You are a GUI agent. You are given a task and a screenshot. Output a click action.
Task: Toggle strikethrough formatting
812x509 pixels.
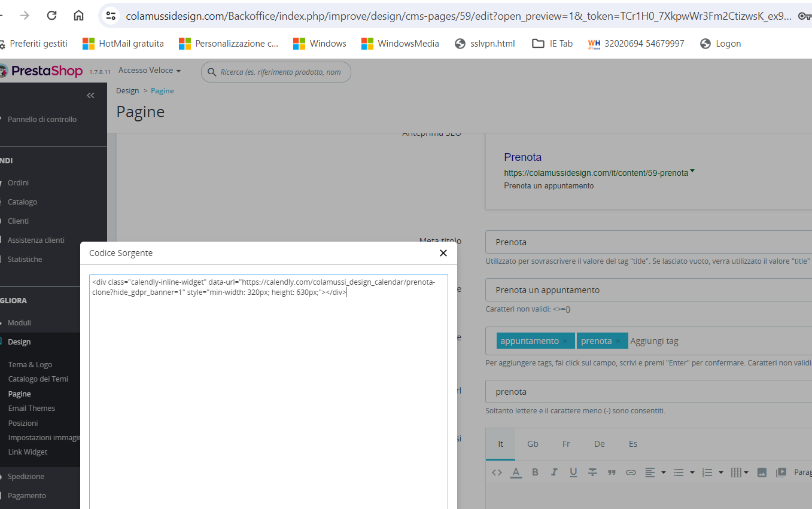[592, 473]
